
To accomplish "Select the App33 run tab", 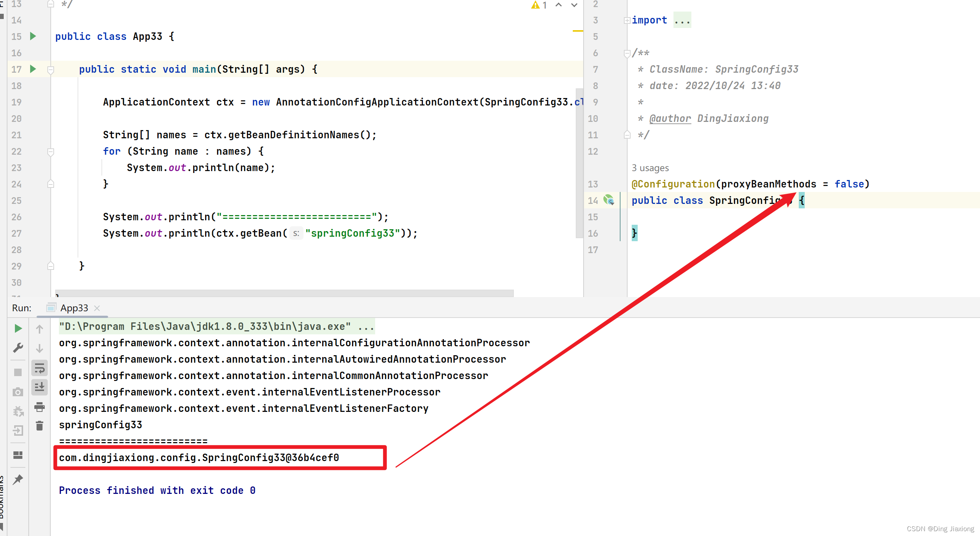I will tap(72, 308).
